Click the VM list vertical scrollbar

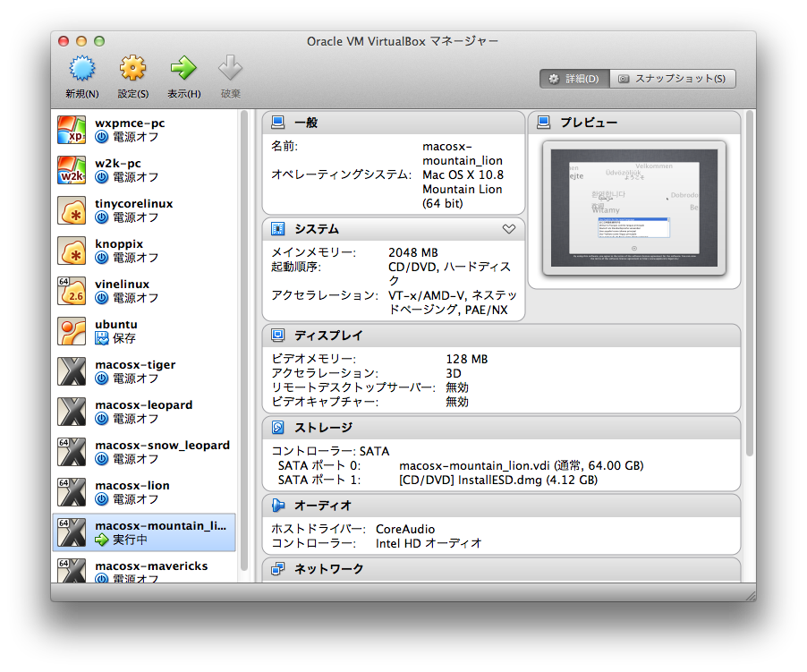pos(244,340)
